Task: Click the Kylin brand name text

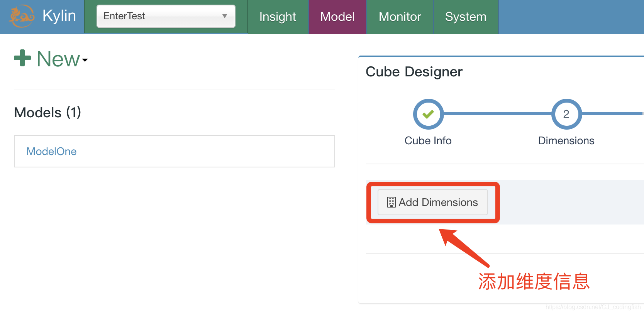Action: (x=59, y=16)
